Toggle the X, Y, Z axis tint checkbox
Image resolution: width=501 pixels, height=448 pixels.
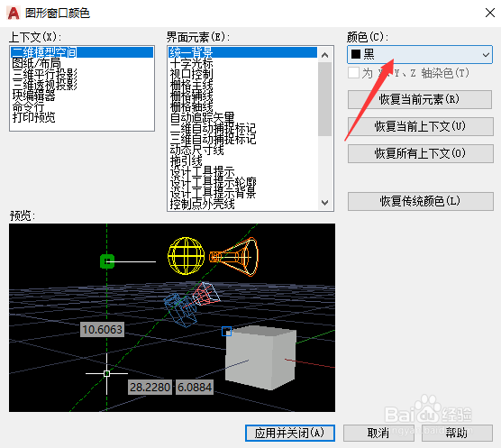(353, 73)
